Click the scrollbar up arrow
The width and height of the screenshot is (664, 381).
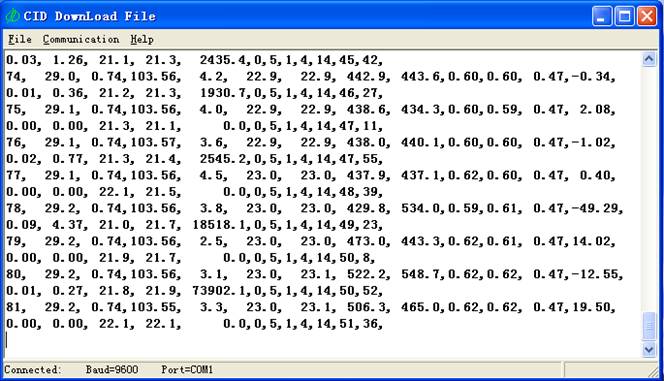[649, 59]
